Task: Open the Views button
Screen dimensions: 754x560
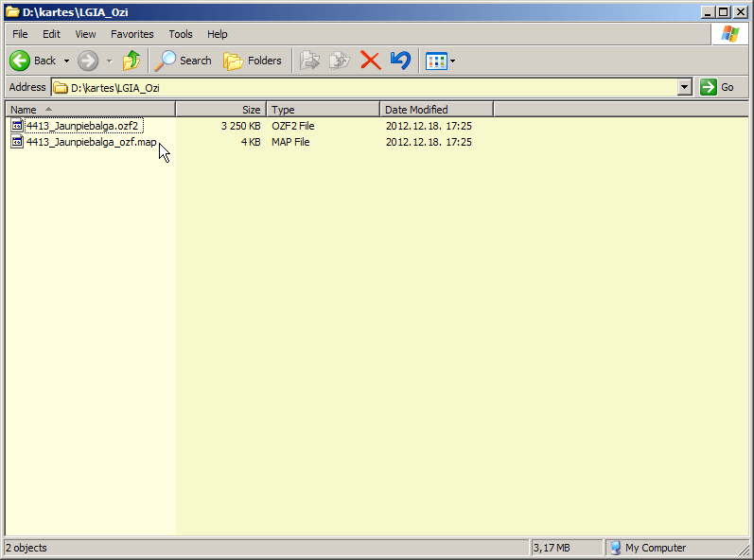Action: 437,61
